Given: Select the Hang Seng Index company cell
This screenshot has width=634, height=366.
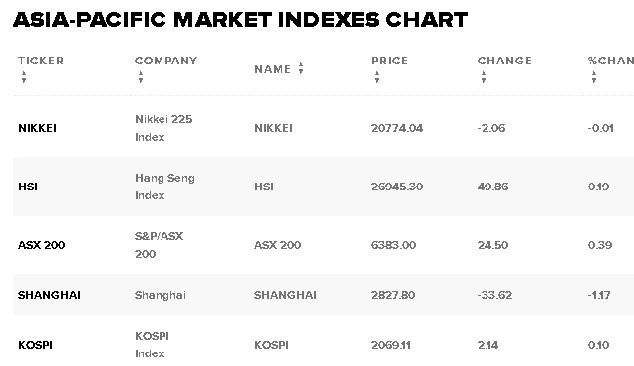Looking at the screenshot, I should tap(165, 186).
